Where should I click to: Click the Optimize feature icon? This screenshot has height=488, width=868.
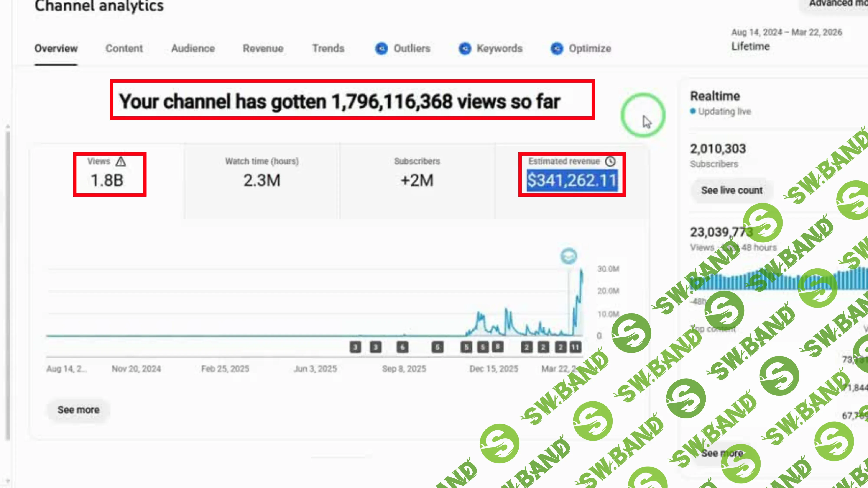pyautogui.click(x=557, y=49)
